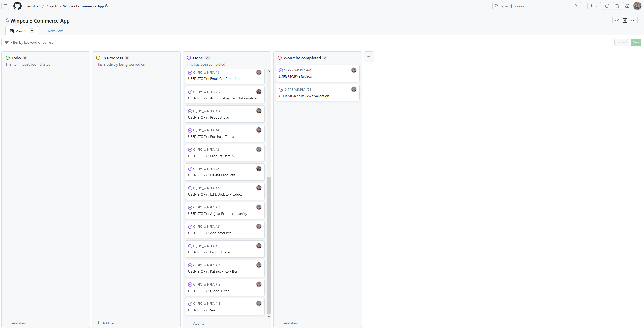Open the user profile avatar menu
The height and width of the screenshot is (329, 644).
[x=637, y=6]
